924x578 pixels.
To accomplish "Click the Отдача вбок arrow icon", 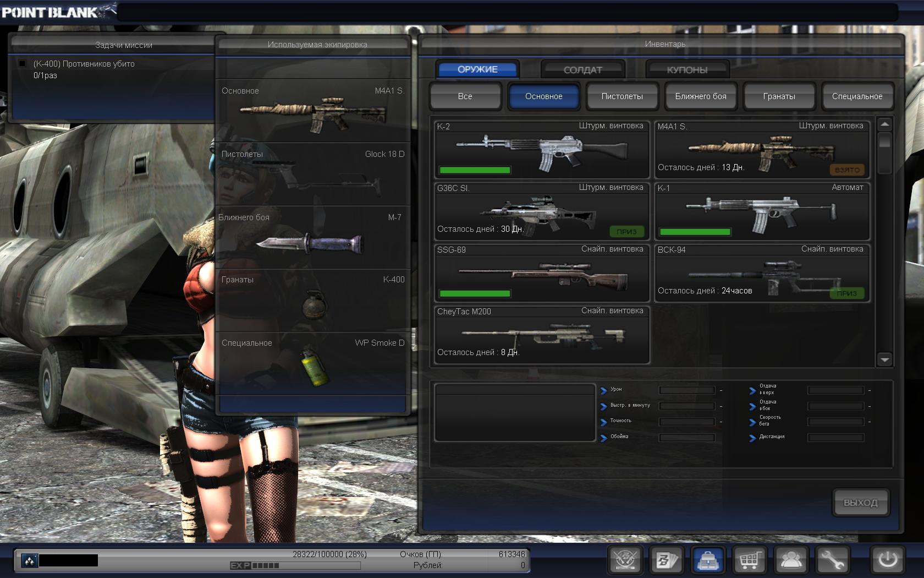I will pyautogui.click(x=752, y=406).
